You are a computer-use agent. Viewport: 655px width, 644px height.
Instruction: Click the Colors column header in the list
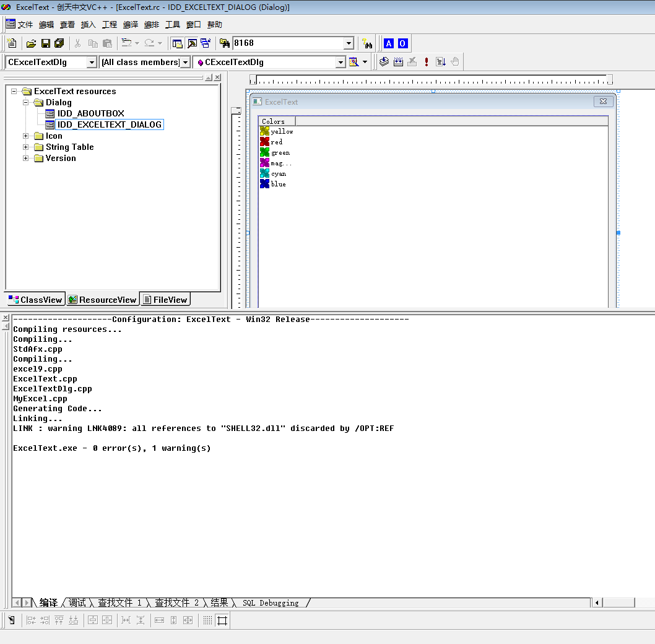277,121
